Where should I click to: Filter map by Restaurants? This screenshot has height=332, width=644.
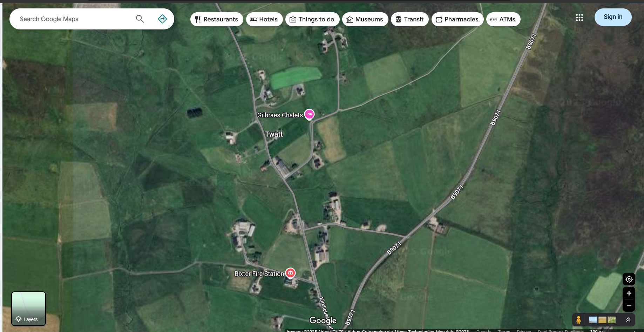[x=217, y=19]
